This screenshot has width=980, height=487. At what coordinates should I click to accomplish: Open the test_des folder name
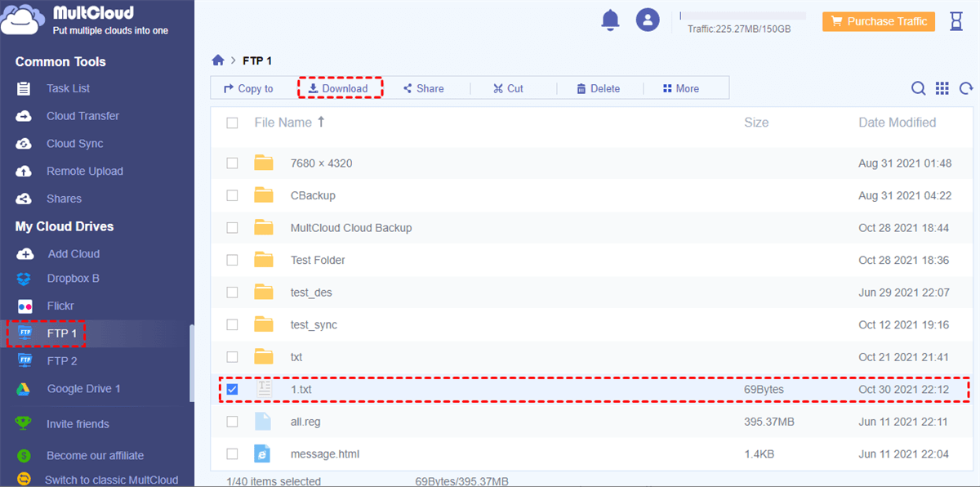tap(311, 293)
